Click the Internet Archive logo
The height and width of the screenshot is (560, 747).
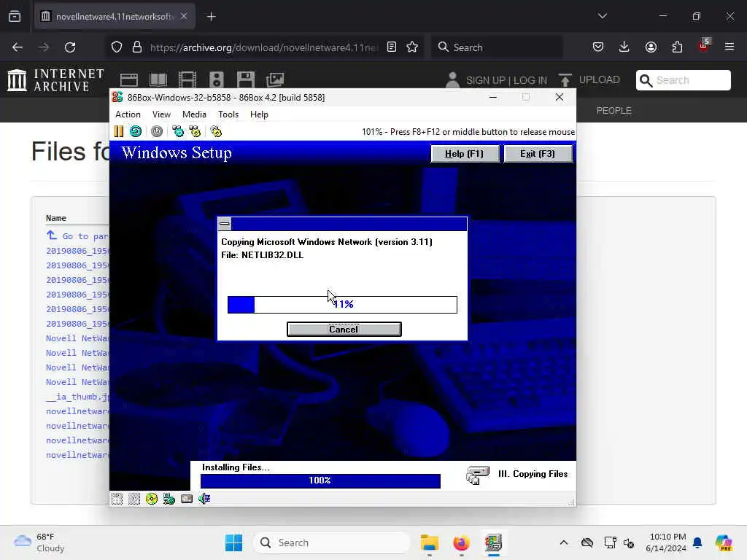point(55,79)
